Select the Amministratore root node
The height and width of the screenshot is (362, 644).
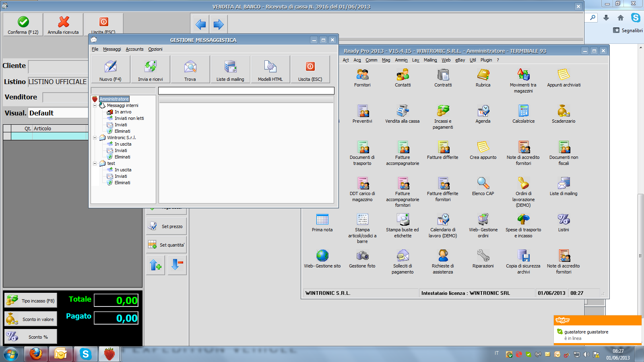[114, 99]
